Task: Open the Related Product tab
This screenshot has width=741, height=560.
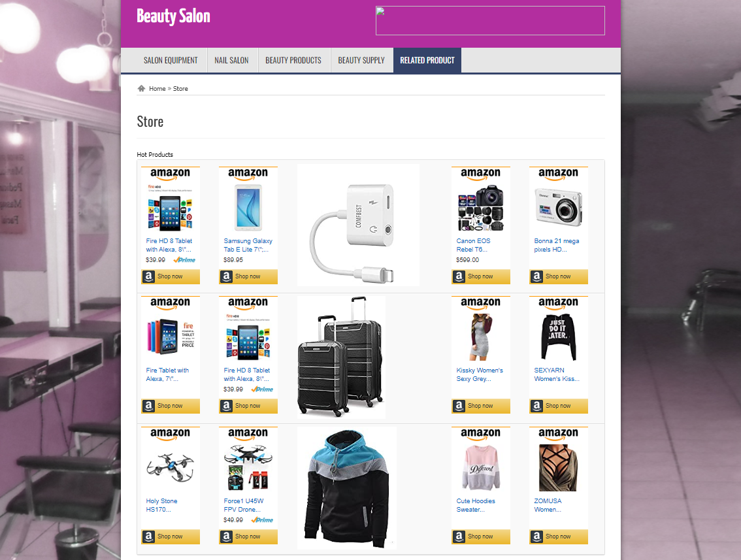Action: click(427, 60)
